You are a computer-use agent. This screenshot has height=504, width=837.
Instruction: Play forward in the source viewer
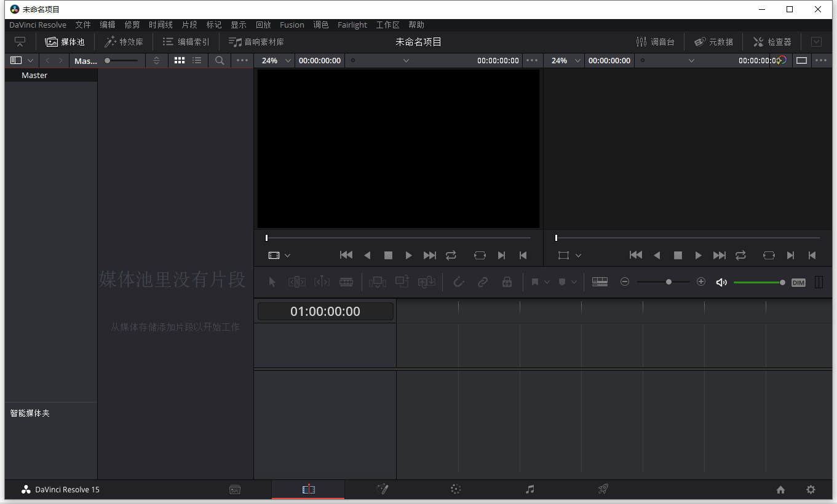coord(409,255)
